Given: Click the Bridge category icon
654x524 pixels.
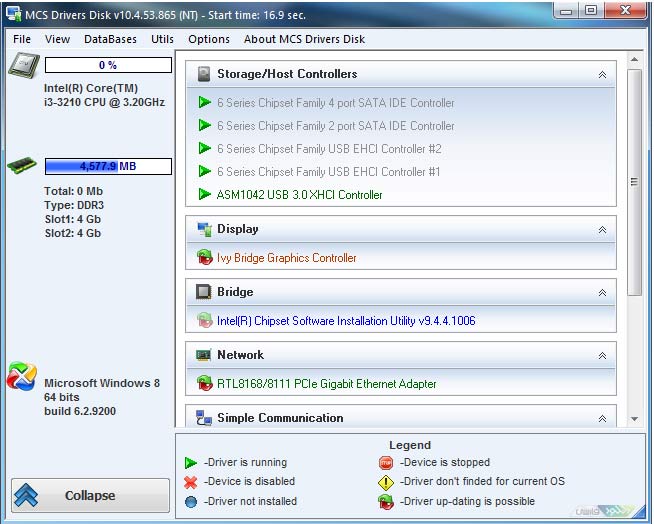Looking at the screenshot, I should point(204,292).
